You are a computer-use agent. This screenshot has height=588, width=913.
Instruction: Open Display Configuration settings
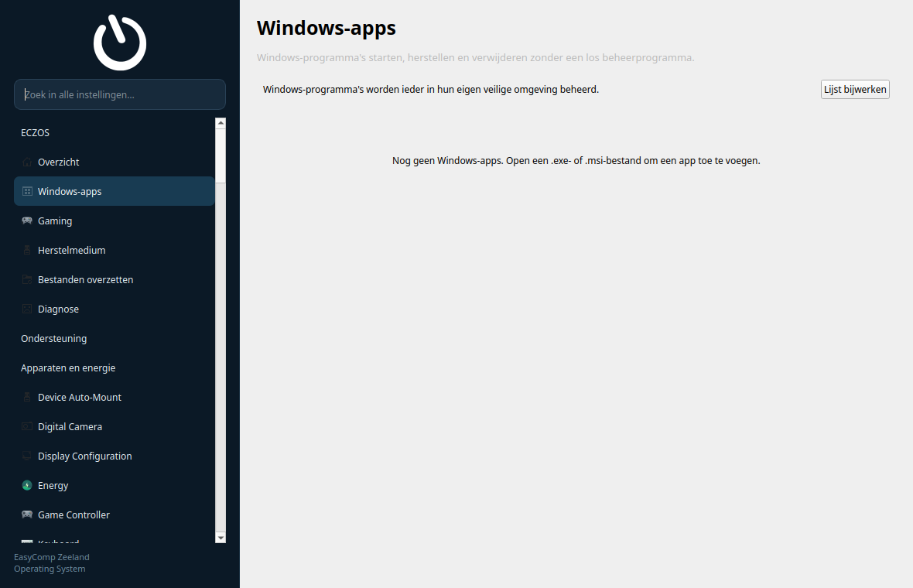tap(115, 456)
